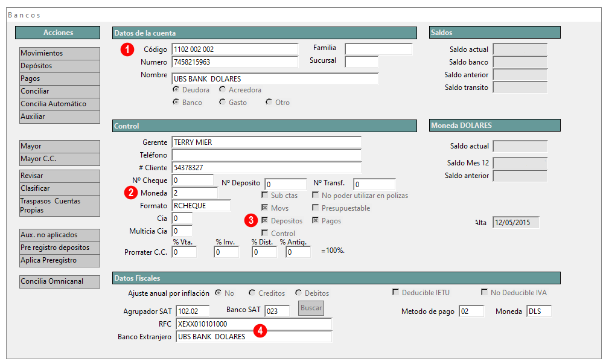Click the Pagos action button
This screenshot has height=364, width=606.
click(60, 79)
